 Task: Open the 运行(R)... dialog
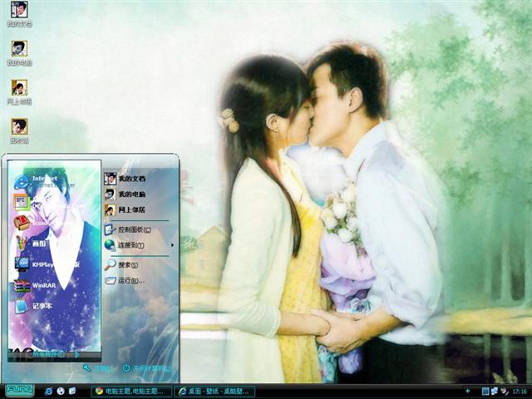pyautogui.click(x=125, y=281)
